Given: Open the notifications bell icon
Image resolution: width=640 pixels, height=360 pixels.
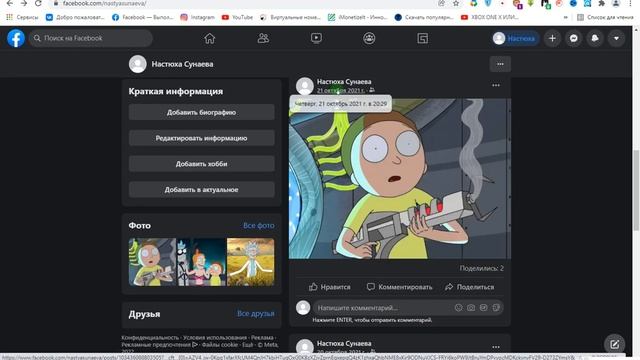Looking at the screenshot, I should tap(595, 38).
